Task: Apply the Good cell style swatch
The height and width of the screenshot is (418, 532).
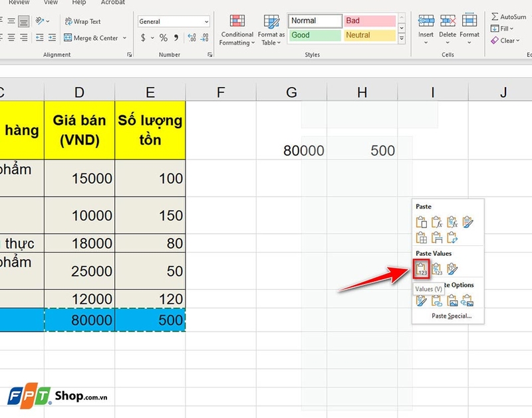Action: pyautogui.click(x=315, y=35)
